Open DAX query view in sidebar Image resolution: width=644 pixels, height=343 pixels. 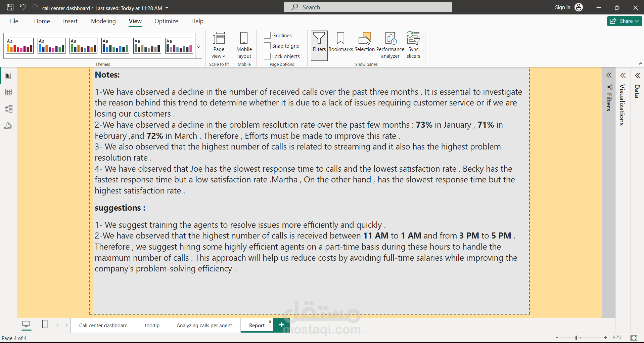click(x=9, y=126)
